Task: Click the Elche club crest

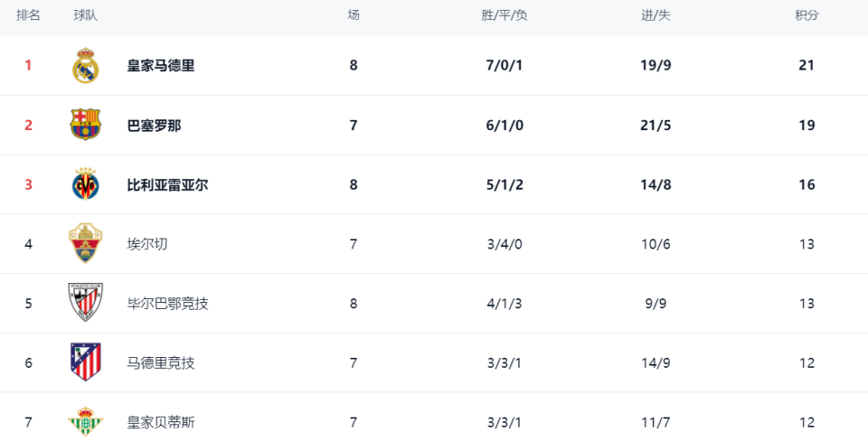Action: pos(86,244)
